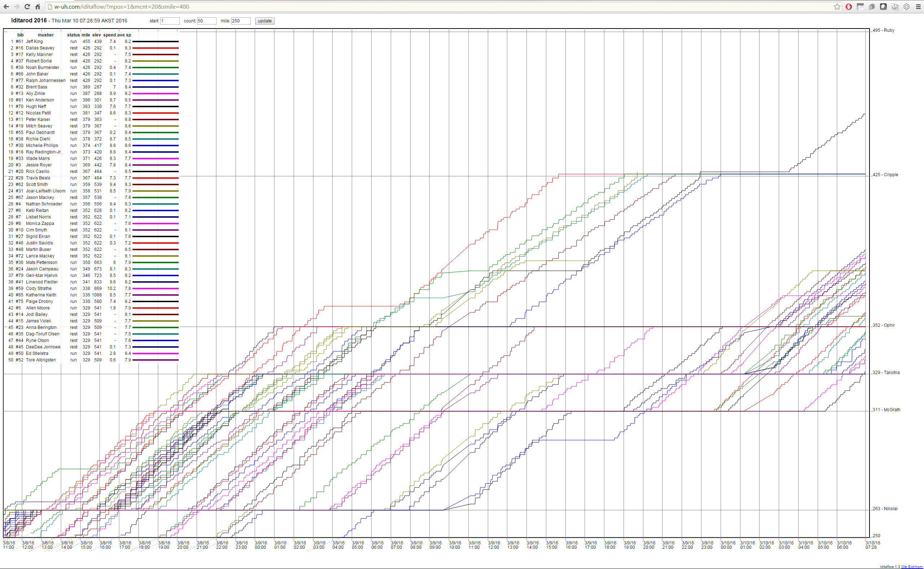Click the start number input field
Screen dimensions: 924x569
170,21
